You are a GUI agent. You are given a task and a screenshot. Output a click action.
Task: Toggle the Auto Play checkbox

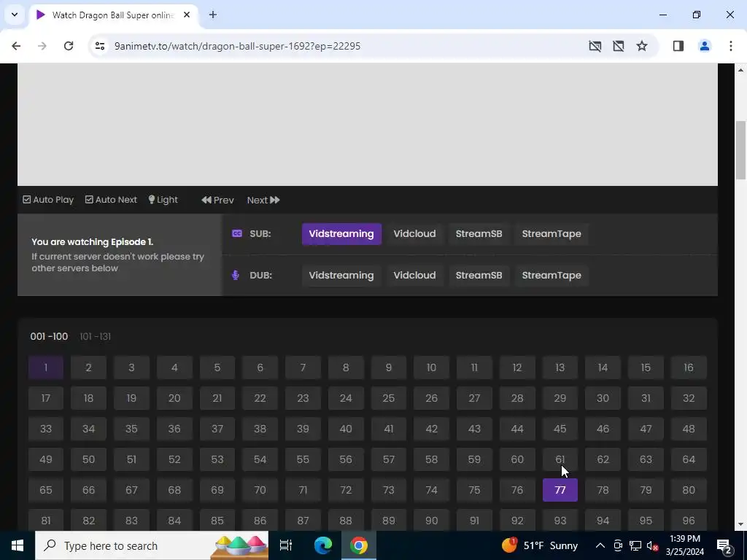pos(48,200)
